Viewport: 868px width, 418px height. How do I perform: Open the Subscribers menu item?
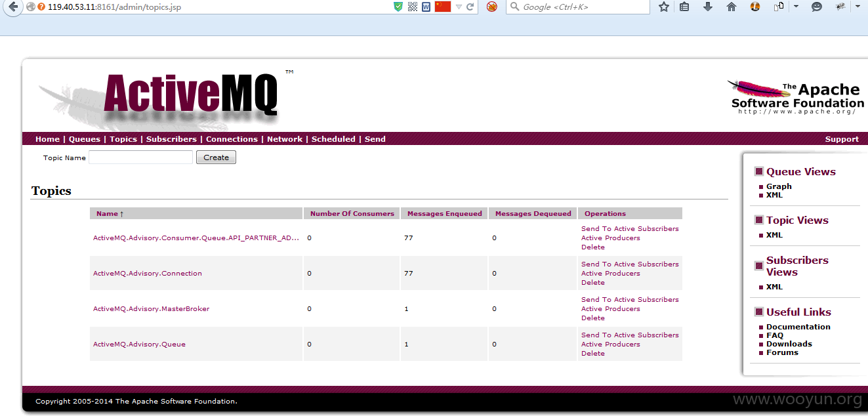171,139
